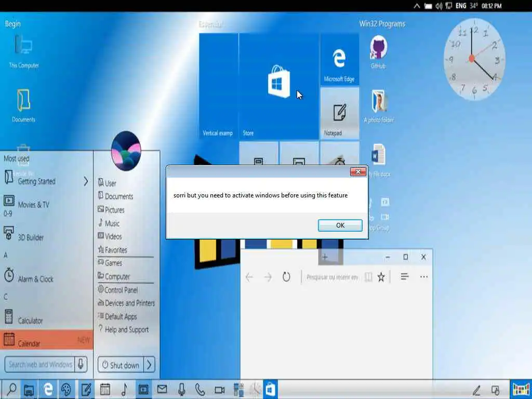Open Computer link in start menu
Image resolution: width=532 pixels, height=399 pixels.
coord(114,276)
